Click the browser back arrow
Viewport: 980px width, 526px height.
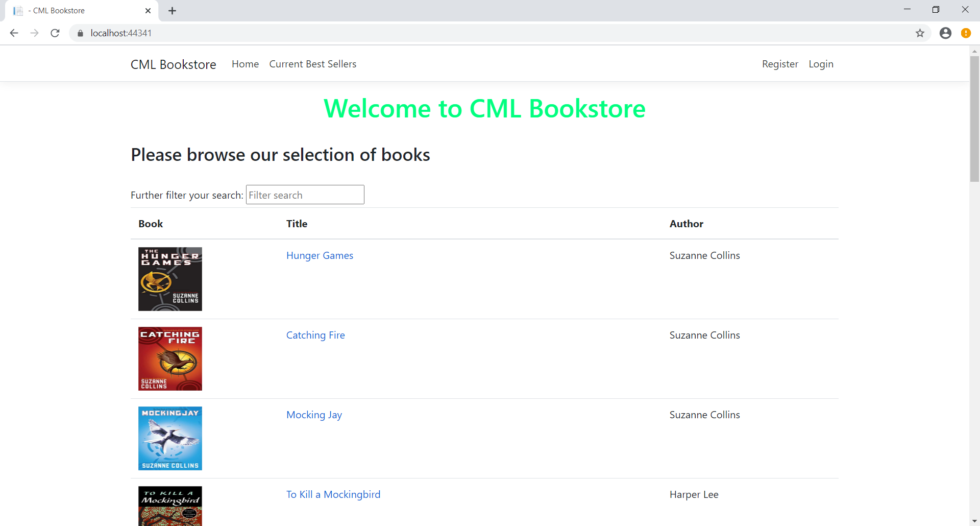click(x=14, y=33)
